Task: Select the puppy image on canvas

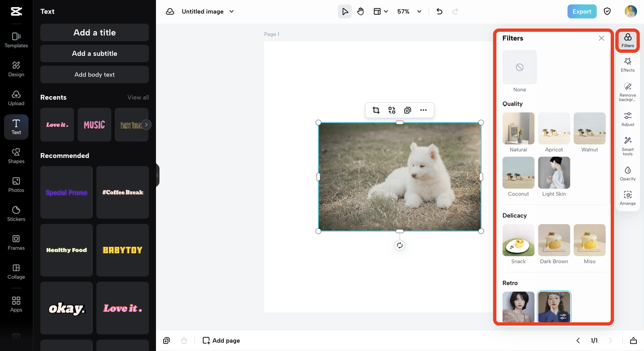Action: pos(399,177)
